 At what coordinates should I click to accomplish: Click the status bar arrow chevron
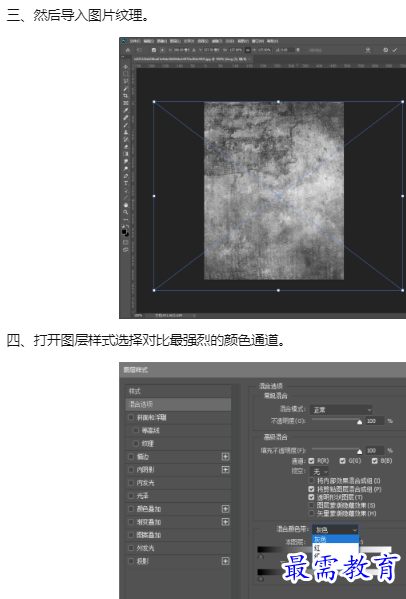point(194,316)
